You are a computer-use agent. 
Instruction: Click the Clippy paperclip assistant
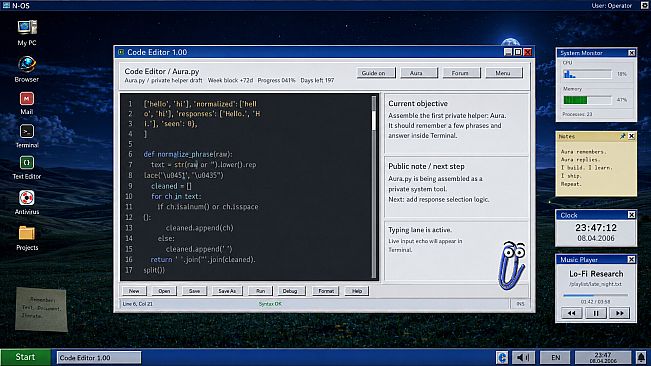coord(512,265)
